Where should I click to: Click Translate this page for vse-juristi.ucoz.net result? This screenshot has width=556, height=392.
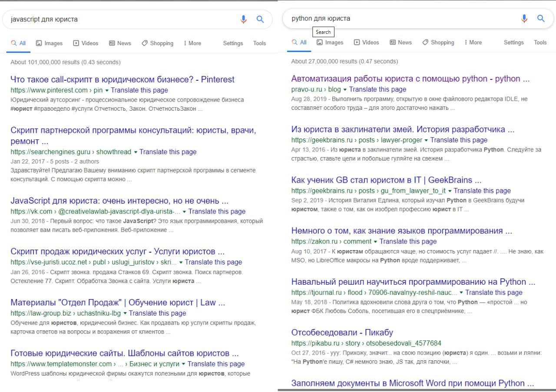coord(213,262)
